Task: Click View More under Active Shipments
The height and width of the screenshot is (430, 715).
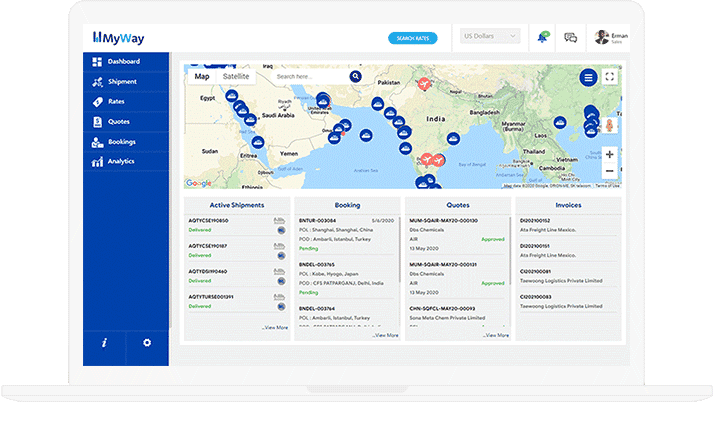Action: tap(274, 327)
